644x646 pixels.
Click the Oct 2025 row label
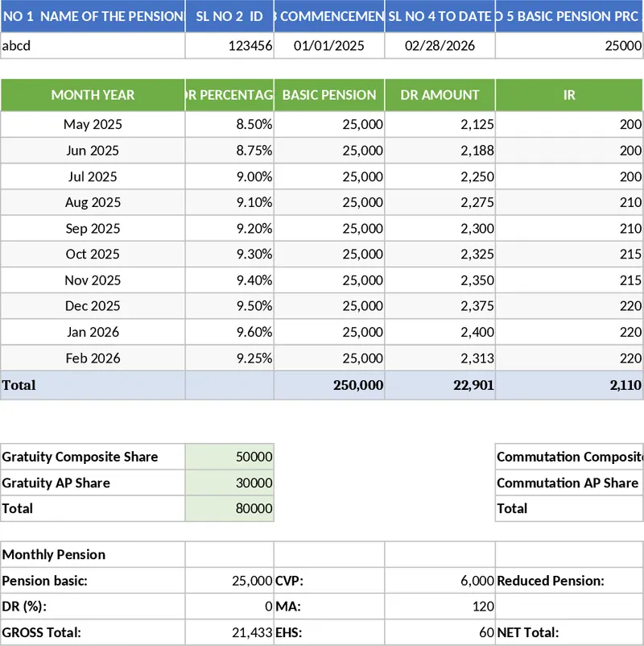[x=93, y=255]
